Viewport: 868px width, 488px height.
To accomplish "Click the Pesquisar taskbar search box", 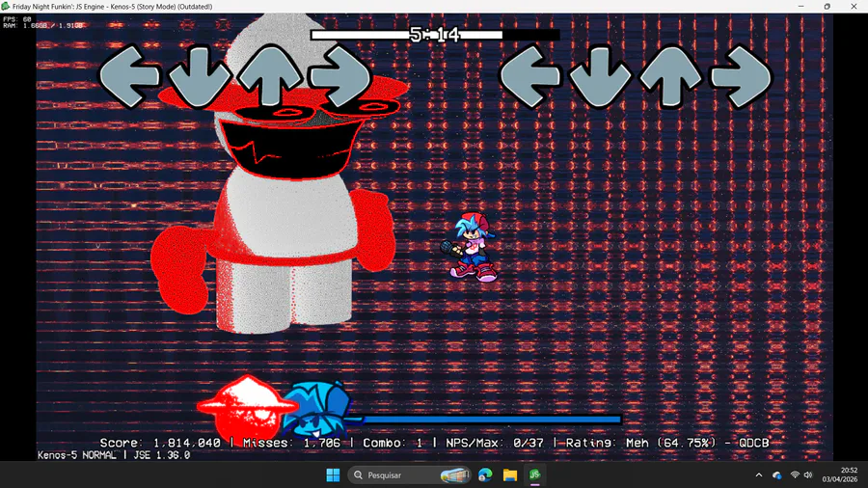I will 411,474.
